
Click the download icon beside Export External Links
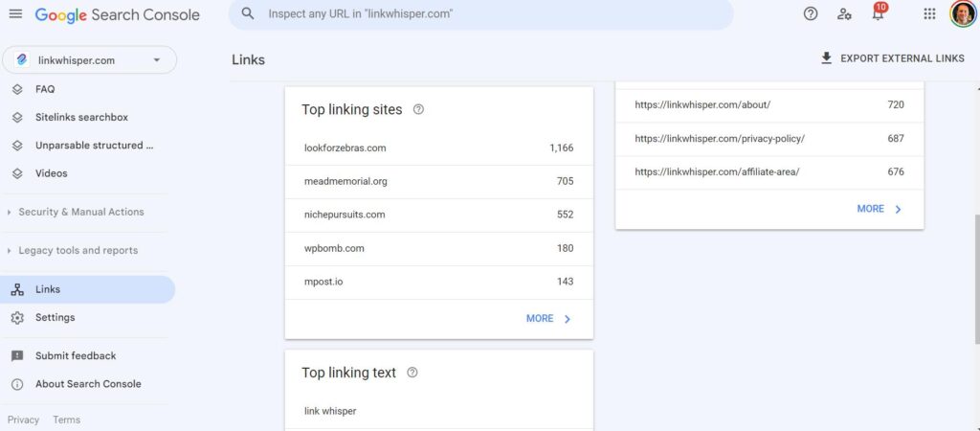pyautogui.click(x=826, y=58)
